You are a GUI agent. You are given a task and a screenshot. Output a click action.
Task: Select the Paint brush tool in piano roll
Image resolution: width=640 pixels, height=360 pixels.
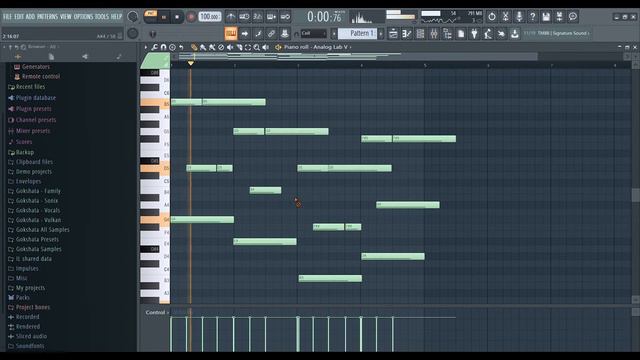tap(203, 47)
